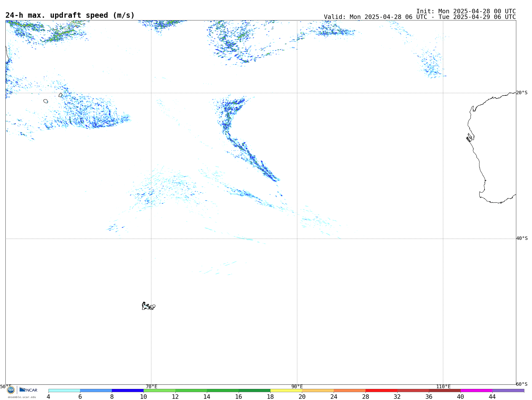Click the NCAR logo
Image resolution: width=532 pixels, height=400 pixels.
28,390
